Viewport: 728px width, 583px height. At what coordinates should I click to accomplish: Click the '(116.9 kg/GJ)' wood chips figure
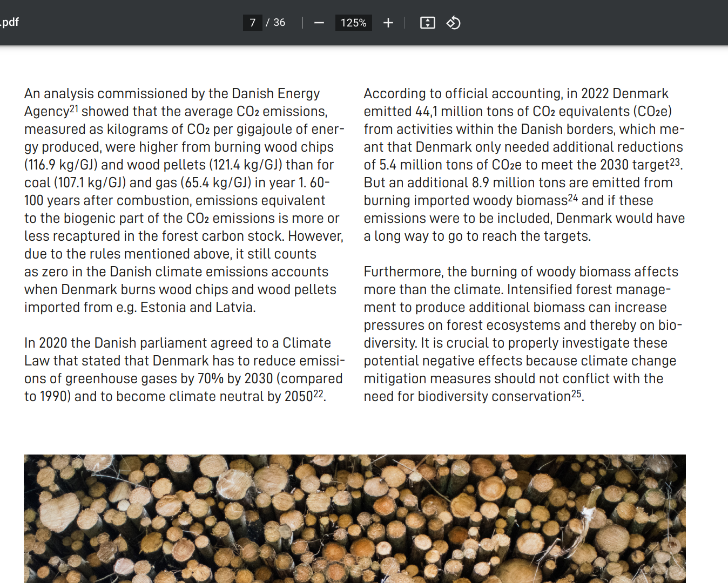pyautogui.click(x=60, y=165)
